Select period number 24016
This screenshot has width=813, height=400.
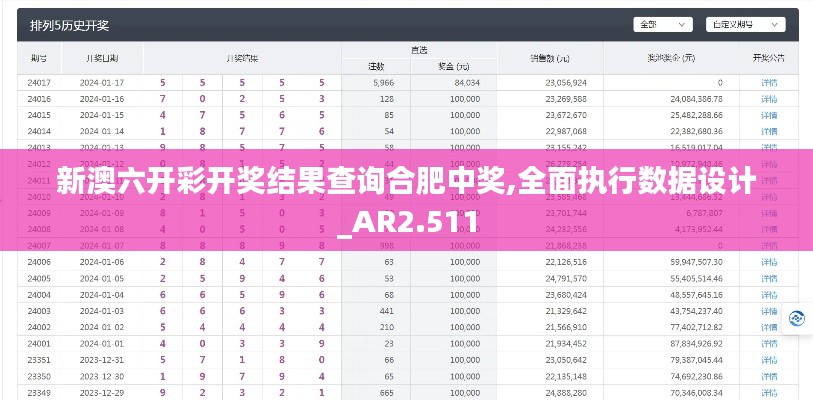pyautogui.click(x=39, y=99)
